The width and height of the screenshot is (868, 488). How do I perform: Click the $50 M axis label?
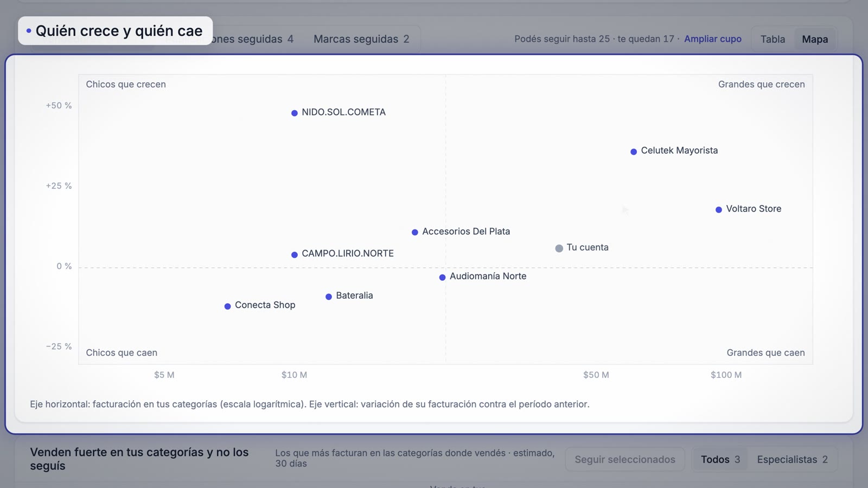pos(596,375)
